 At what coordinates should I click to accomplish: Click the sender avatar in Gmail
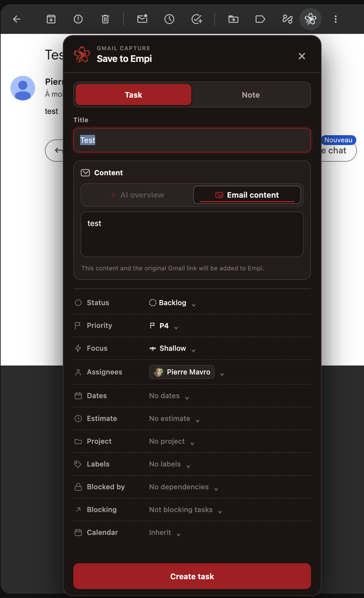(x=23, y=88)
